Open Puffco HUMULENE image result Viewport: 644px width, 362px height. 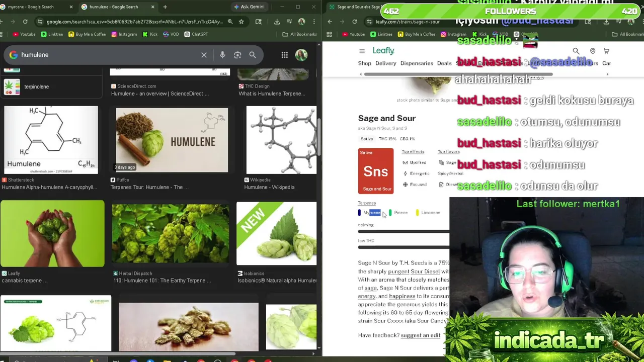coord(172,140)
